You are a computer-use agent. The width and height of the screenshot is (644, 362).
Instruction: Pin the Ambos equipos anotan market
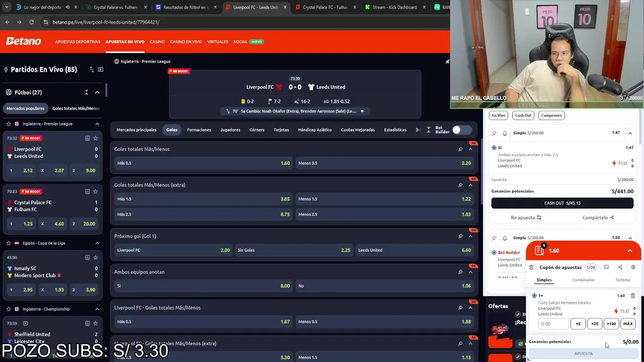(x=460, y=272)
